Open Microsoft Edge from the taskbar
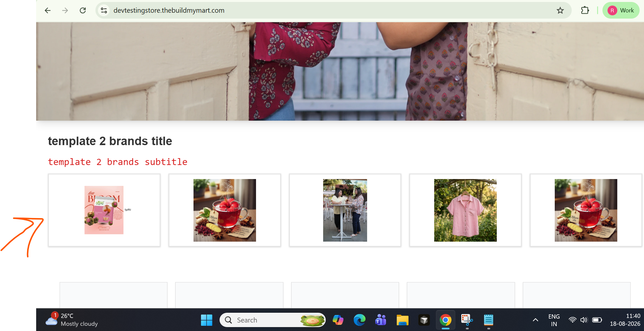The height and width of the screenshot is (331, 644). 359,320
